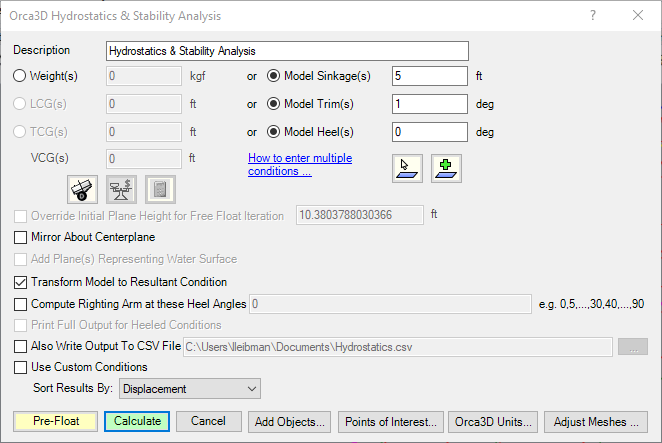Select the Weight(s) radio button

(19, 76)
